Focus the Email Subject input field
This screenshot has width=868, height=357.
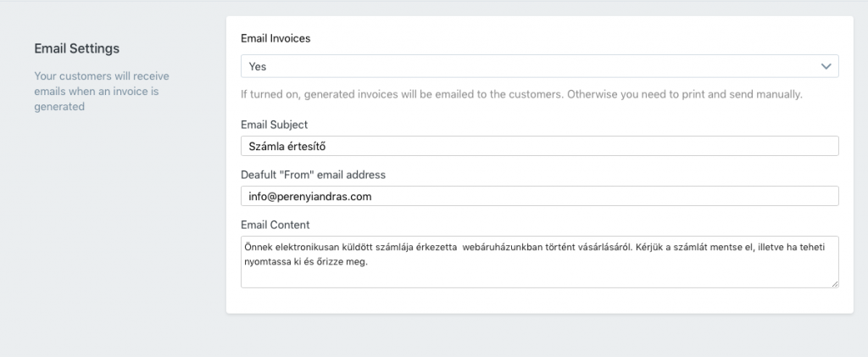(540, 146)
